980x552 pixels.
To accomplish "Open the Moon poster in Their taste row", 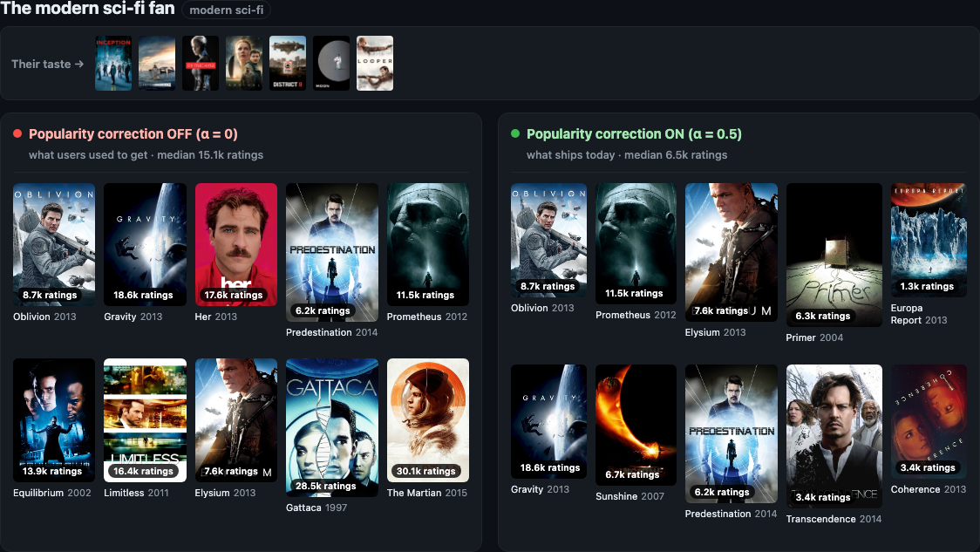I will 331,63.
